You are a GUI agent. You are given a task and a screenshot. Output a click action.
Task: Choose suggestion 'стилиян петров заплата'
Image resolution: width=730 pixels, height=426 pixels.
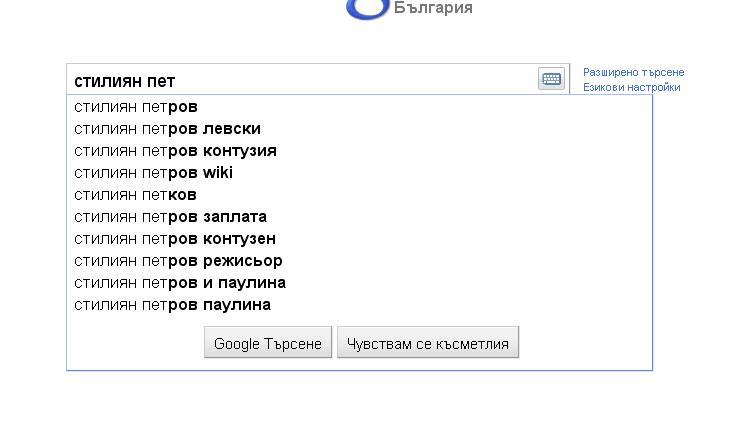[359, 216]
